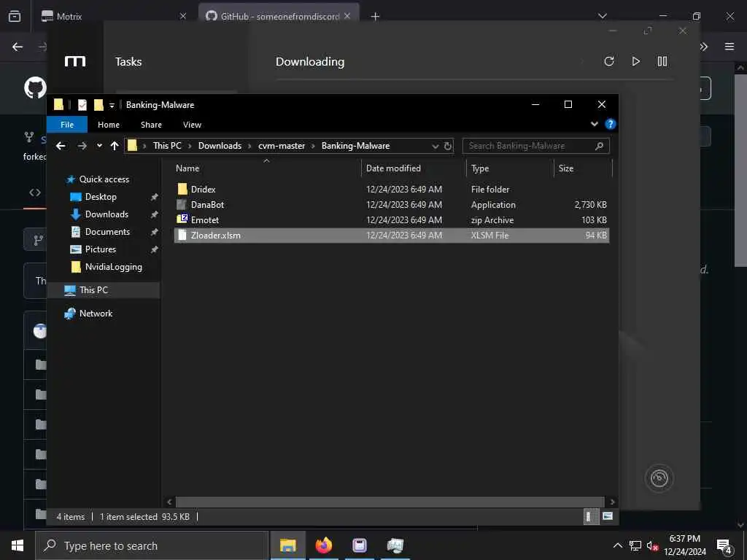Open the notification center icon
Screen dimensions: 747x560
point(724,546)
